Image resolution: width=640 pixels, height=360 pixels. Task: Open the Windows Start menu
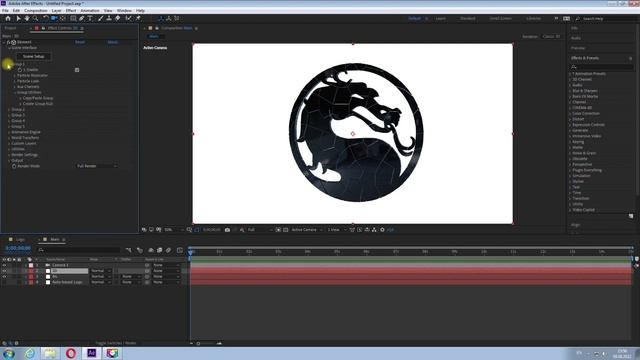(x=9, y=353)
